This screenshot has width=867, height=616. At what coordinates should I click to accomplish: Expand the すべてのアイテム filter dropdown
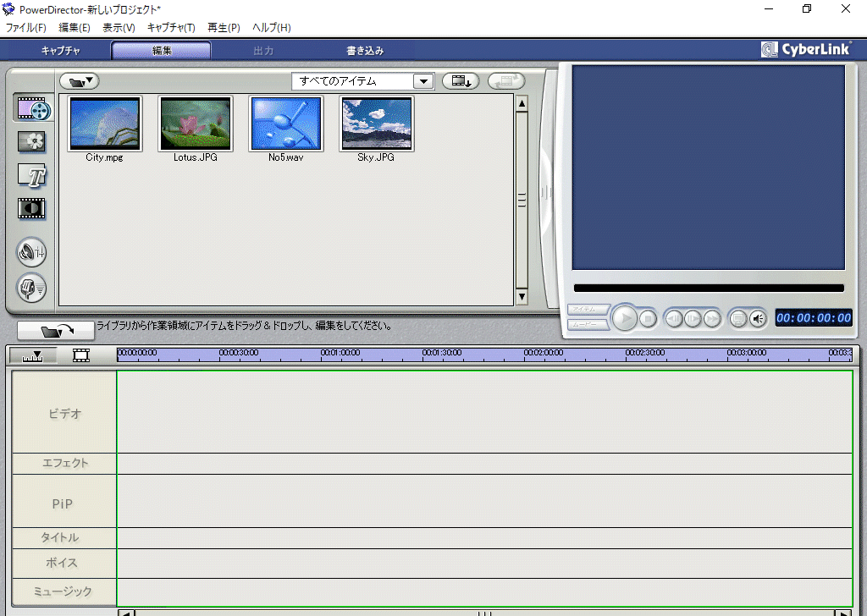point(423,81)
